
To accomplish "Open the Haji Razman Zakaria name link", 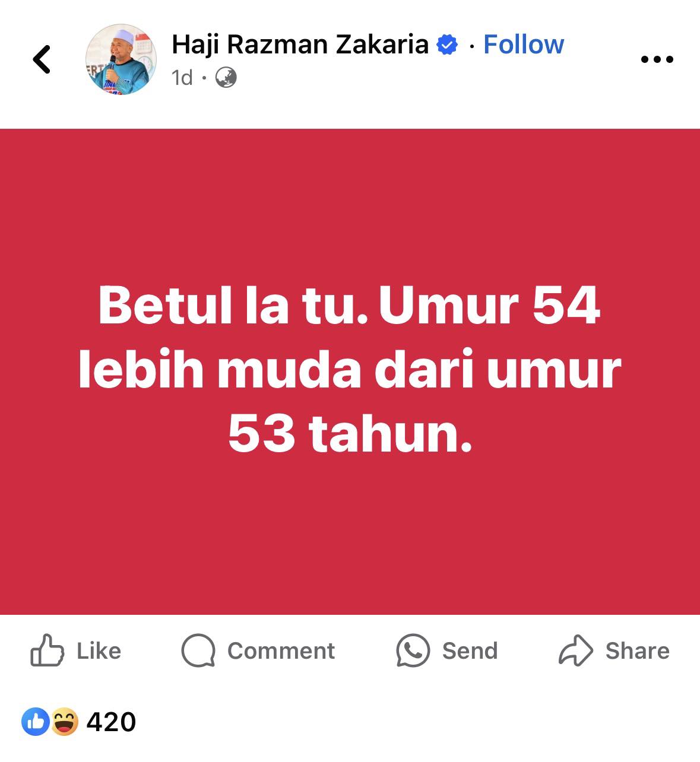I will coord(300,45).
